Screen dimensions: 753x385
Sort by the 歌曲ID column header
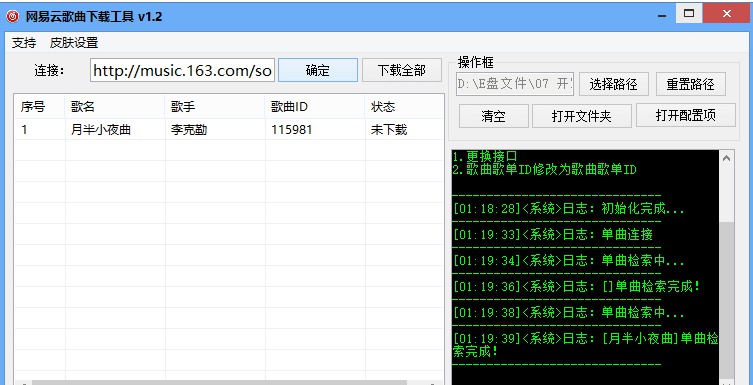[x=315, y=107]
